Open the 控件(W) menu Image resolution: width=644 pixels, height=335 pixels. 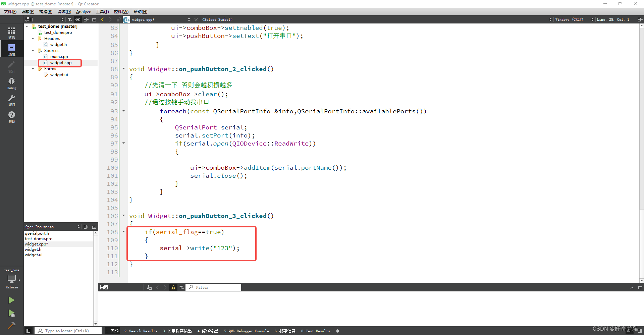pos(121,12)
